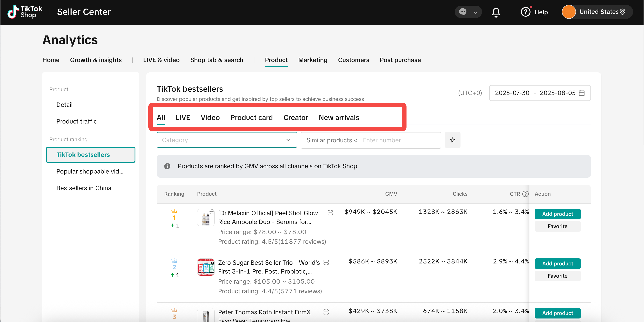Open the Marketing analytics tab
The height and width of the screenshot is (322, 644).
coord(313,60)
